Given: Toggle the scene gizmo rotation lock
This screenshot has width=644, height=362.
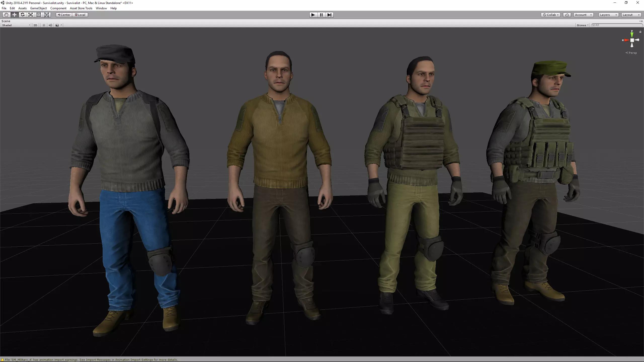Looking at the screenshot, I should [640, 32].
